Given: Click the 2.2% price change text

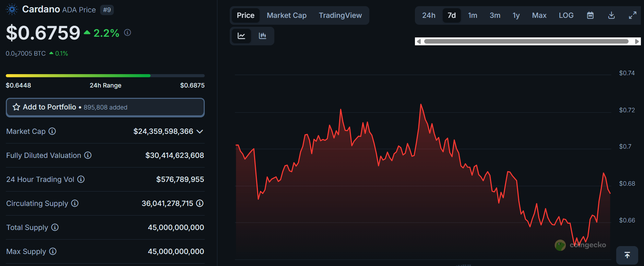Looking at the screenshot, I should pos(106,33).
